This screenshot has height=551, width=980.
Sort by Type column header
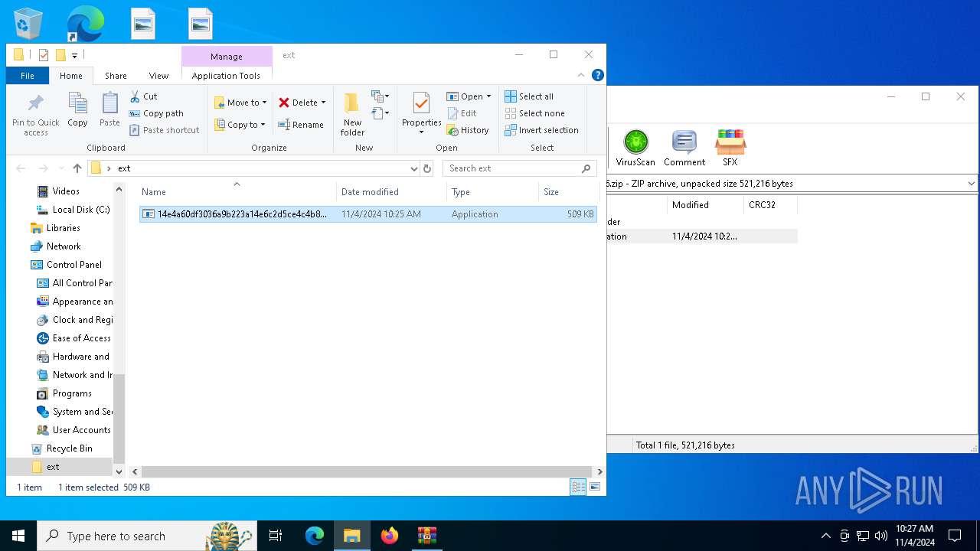[x=492, y=192]
